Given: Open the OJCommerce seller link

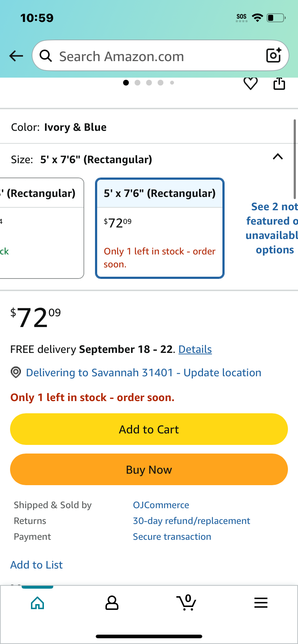Looking at the screenshot, I should click(x=161, y=505).
